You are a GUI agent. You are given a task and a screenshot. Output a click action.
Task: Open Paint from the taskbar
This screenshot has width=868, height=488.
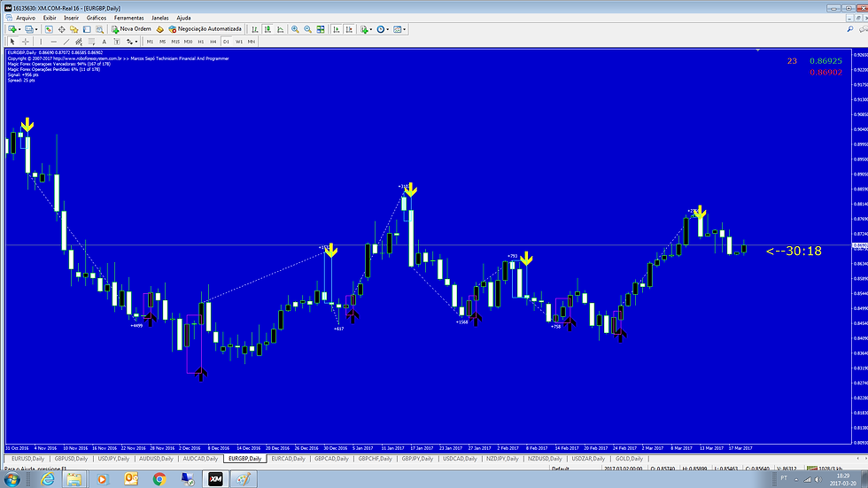pos(243,479)
